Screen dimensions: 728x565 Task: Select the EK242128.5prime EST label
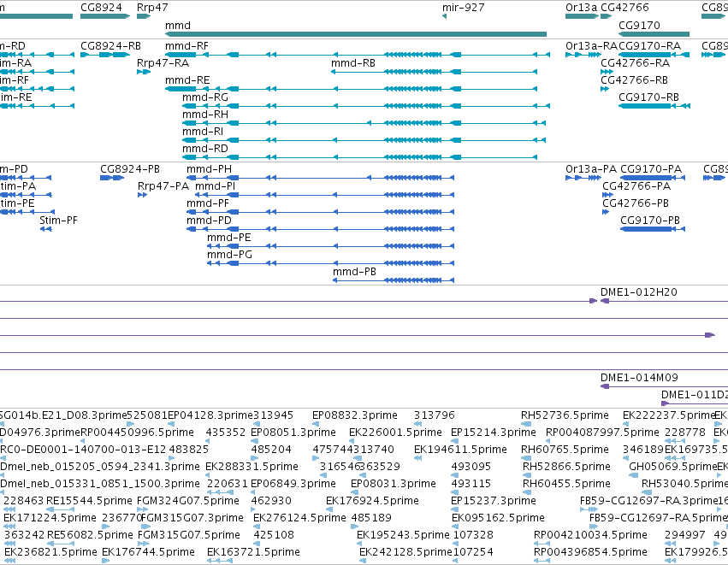click(405, 552)
